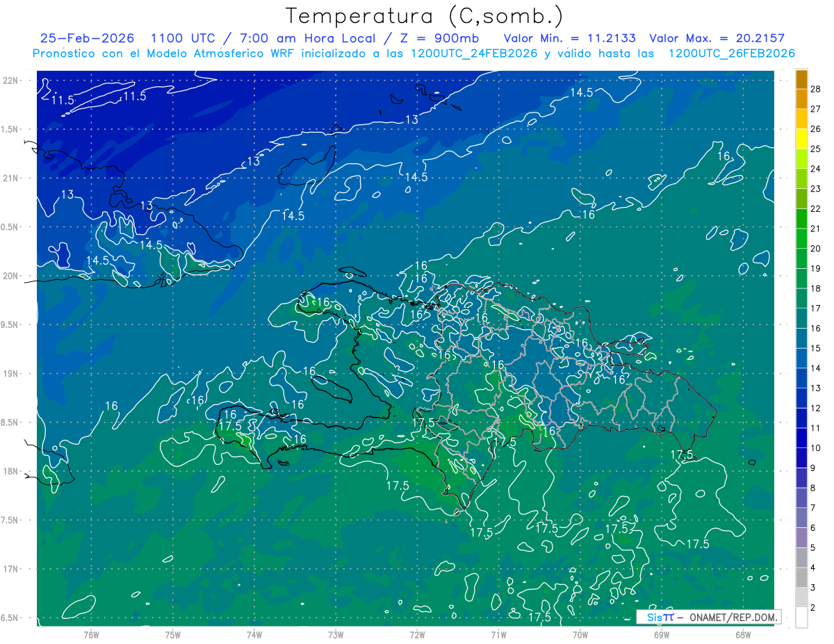
Task: Click the '21N' latitude label
Action: click(11, 178)
